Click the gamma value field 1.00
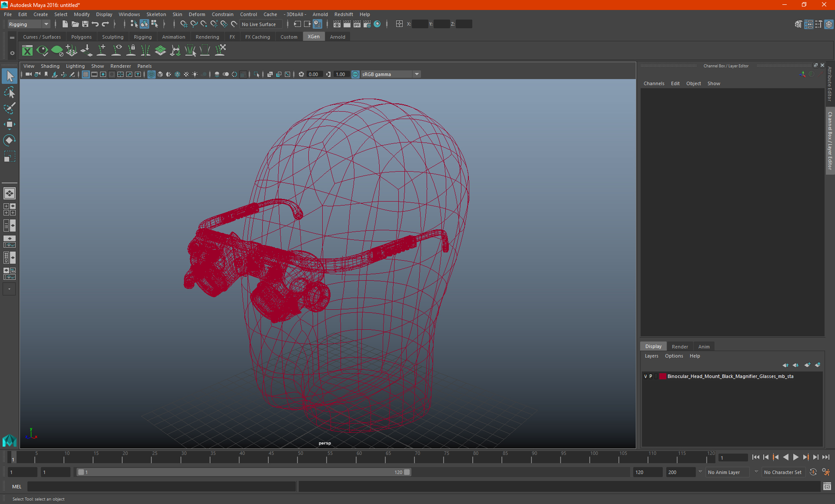The width and height of the screenshot is (835, 504). (x=341, y=74)
